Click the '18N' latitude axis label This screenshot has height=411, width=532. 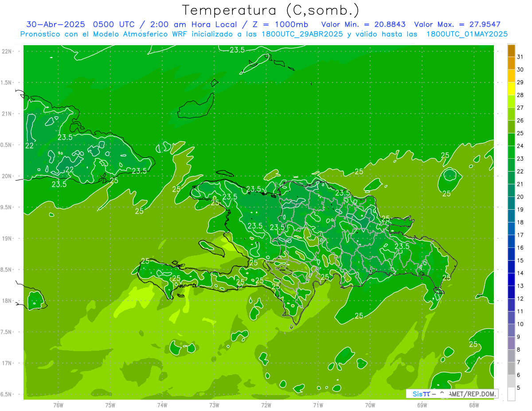(7, 301)
